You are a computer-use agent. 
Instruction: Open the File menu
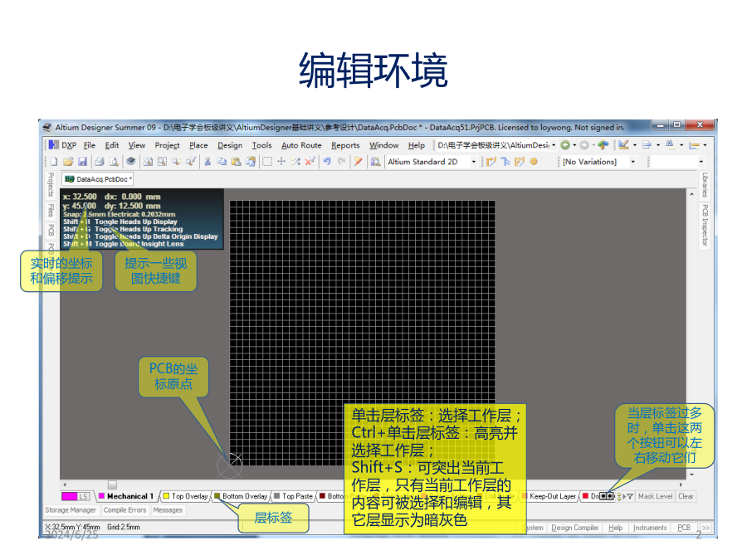pos(89,145)
